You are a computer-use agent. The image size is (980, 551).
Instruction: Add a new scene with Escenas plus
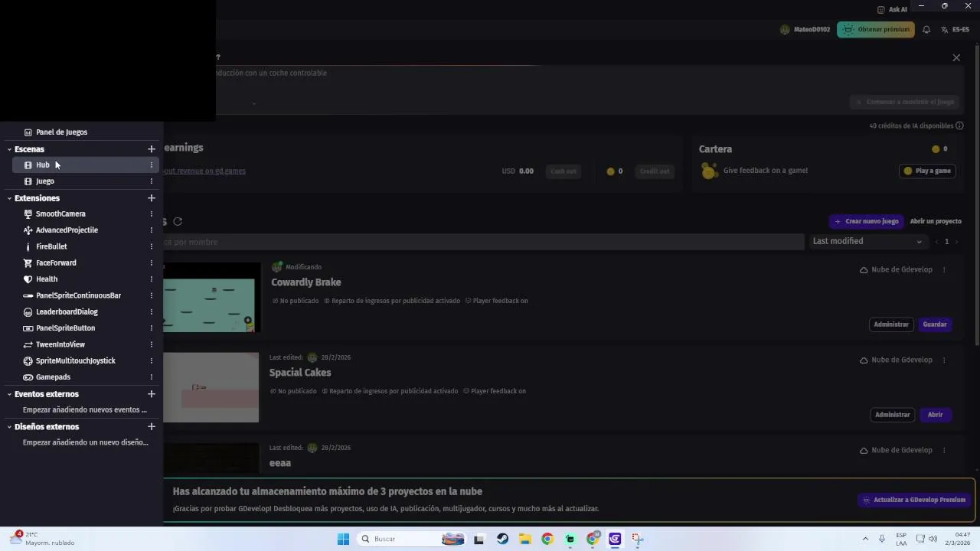click(x=151, y=149)
